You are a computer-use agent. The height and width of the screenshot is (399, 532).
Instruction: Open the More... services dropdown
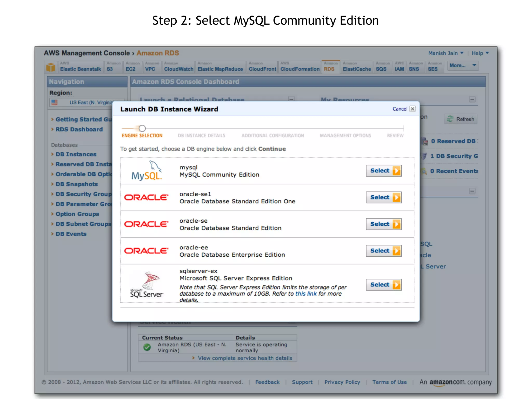tap(463, 65)
